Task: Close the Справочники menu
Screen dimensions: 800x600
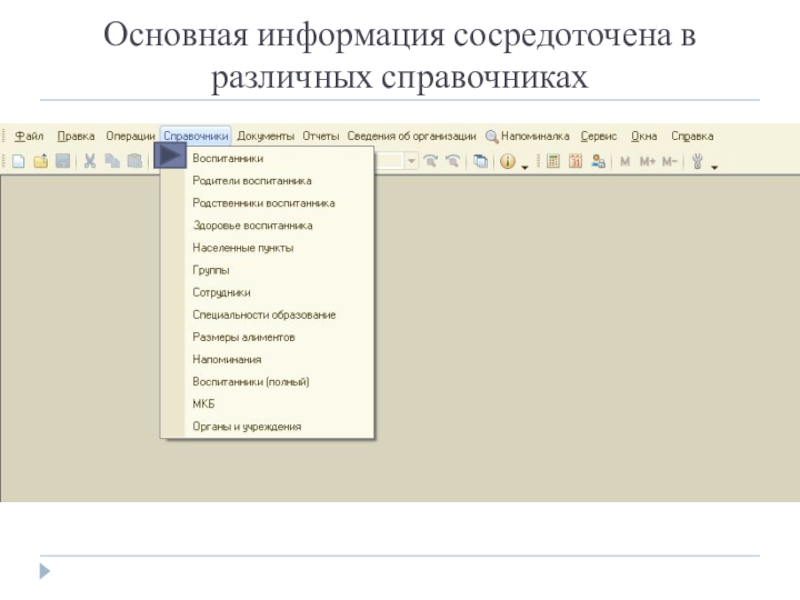Action: coord(196,136)
